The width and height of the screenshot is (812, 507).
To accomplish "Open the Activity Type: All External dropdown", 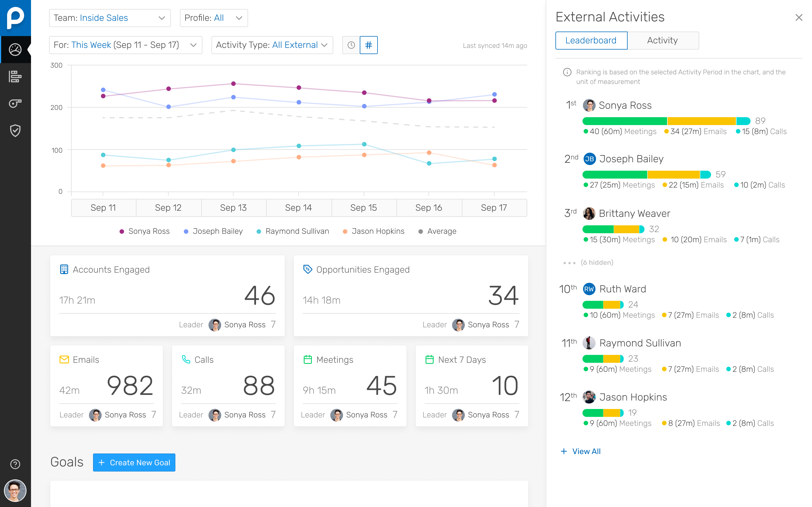I will [272, 45].
